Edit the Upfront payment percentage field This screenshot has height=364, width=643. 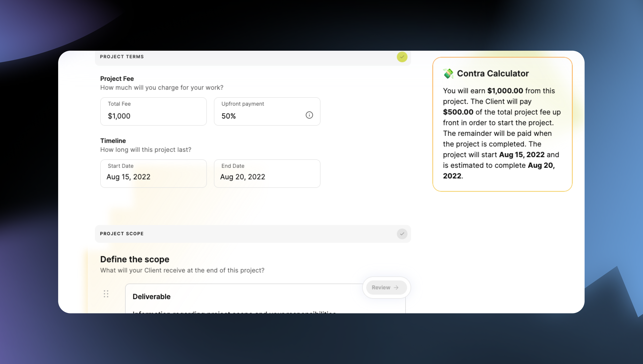pos(267,112)
